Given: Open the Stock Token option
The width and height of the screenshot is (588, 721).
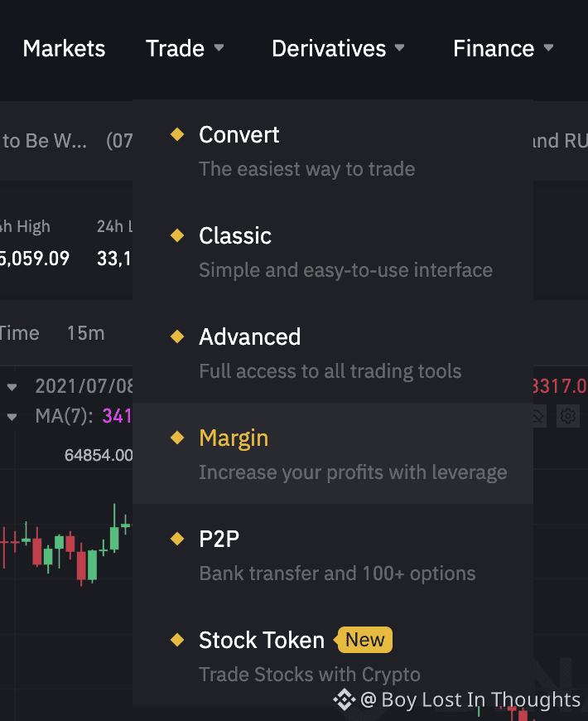Looking at the screenshot, I should 262,641.
